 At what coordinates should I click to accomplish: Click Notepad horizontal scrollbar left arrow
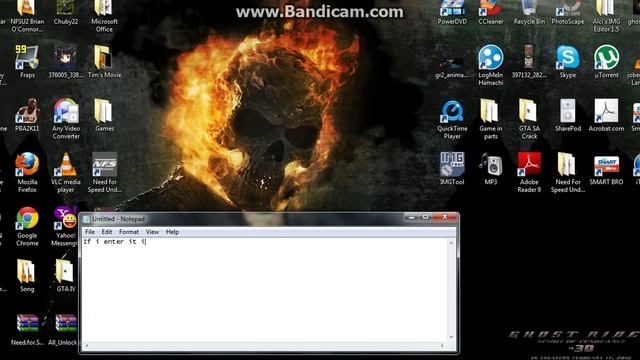(x=86, y=346)
